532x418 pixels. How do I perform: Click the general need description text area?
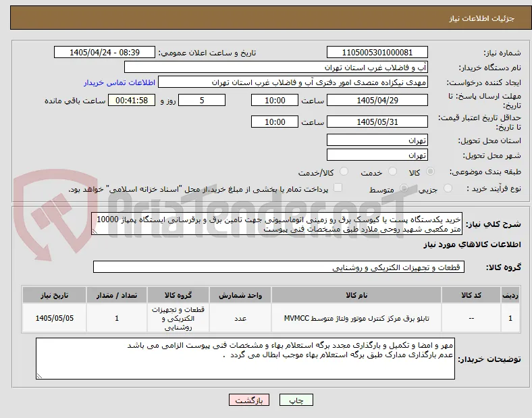pyautogui.click(x=277, y=224)
